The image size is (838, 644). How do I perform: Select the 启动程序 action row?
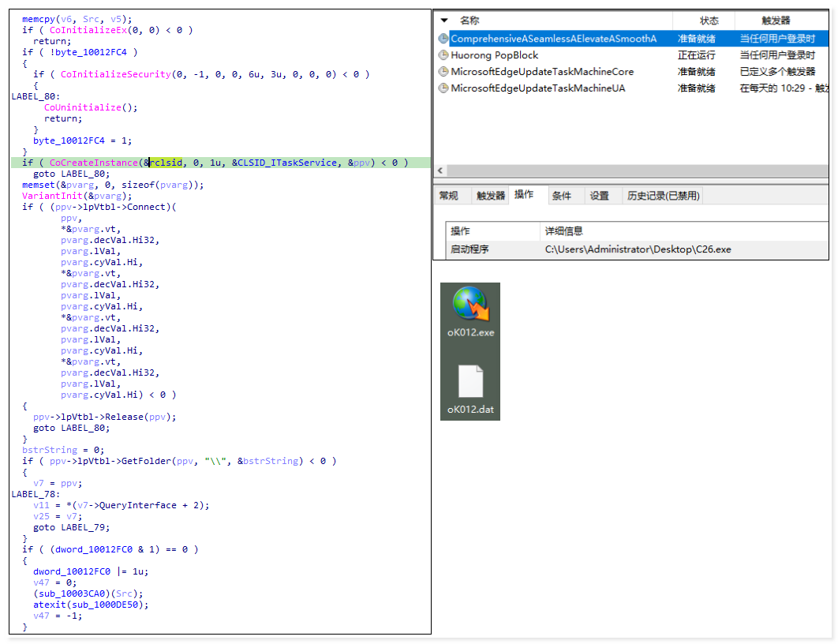[x=469, y=249]
